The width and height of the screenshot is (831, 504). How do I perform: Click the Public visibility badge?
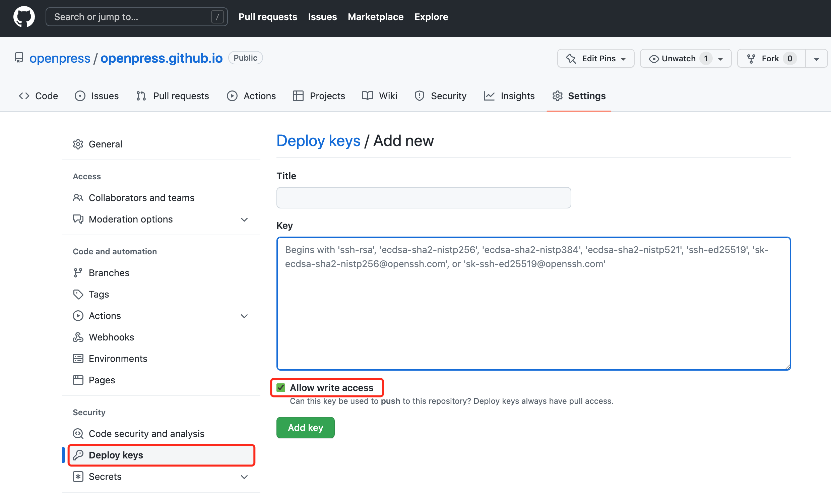click(245, 58)
